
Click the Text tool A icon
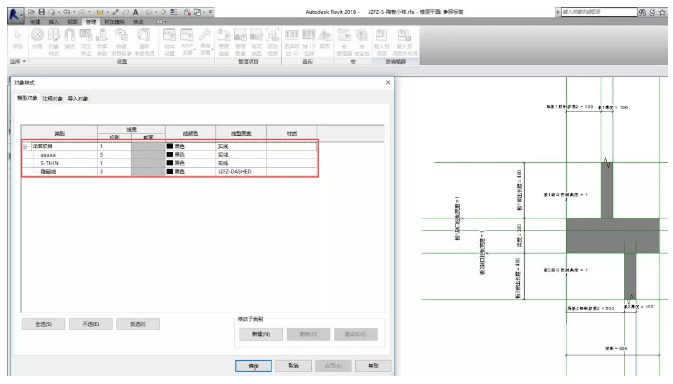click(x=136, y=12)
